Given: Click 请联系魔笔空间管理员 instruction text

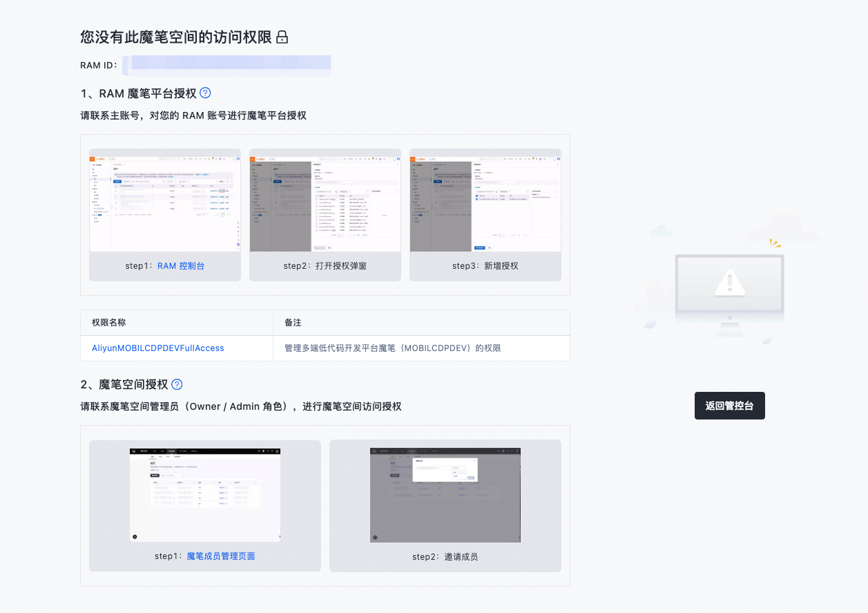Looking at the screenshot, I should [241, 406].
